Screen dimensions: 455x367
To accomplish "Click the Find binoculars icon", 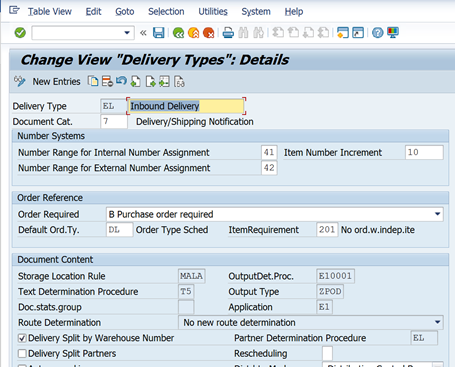I will point(243,33).
